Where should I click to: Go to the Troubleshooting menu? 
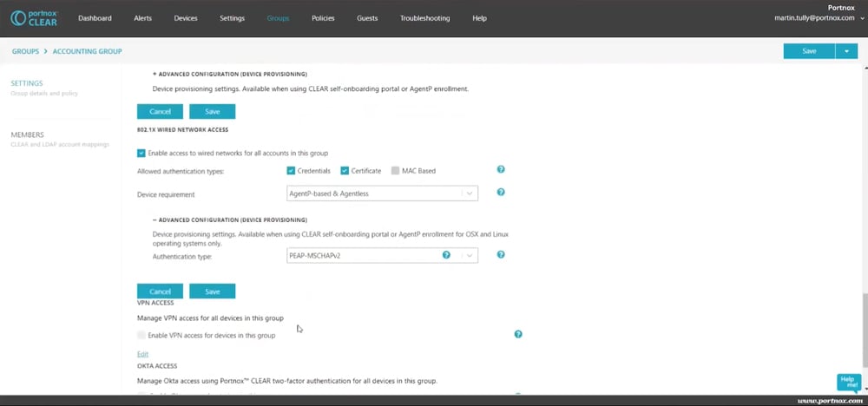[x=424, y=18]
